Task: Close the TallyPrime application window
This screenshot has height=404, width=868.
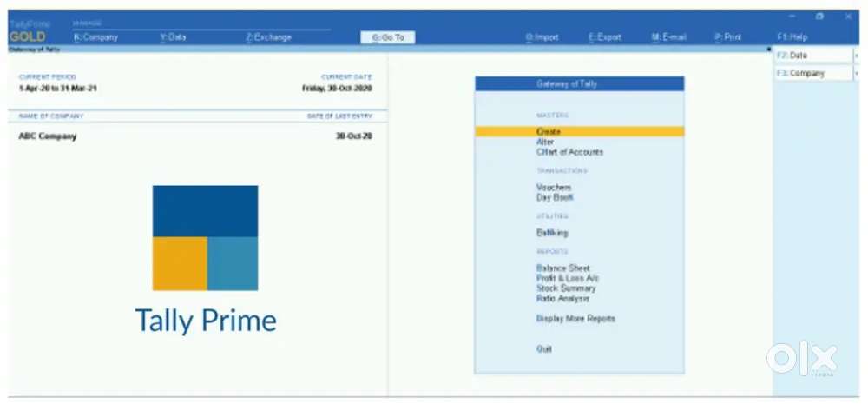Action: click(848, 17)
